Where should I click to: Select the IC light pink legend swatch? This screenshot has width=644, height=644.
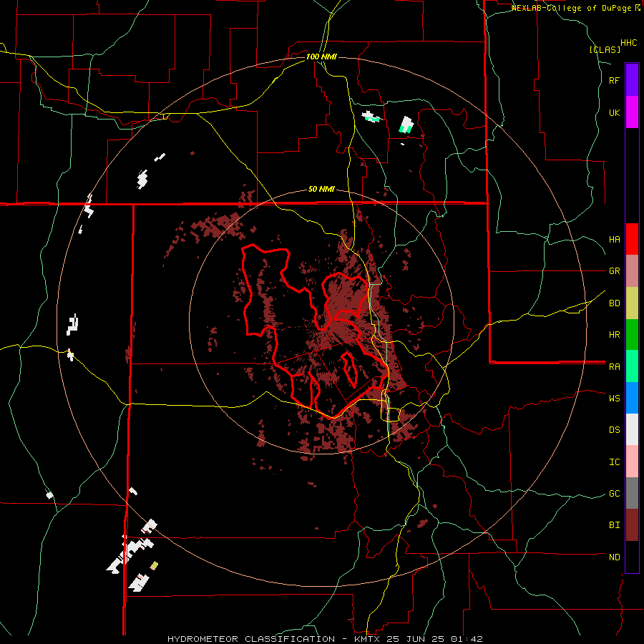click(632, 462)
